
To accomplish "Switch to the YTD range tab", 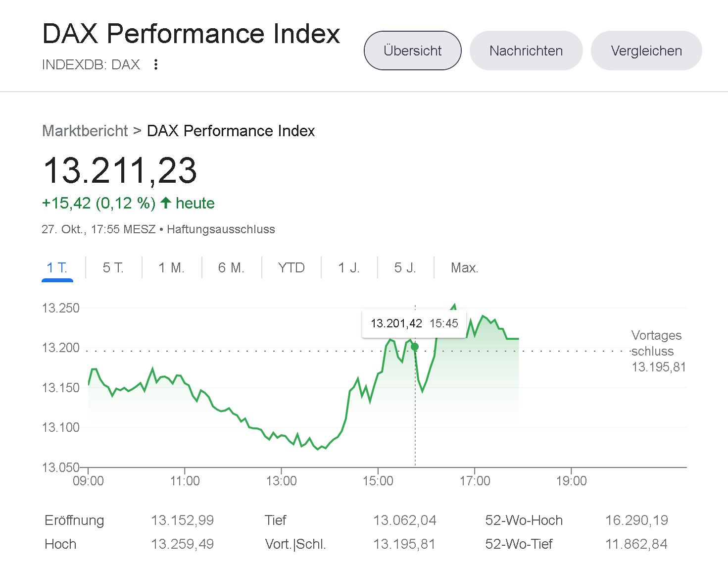I will click(x=291, y=268).
